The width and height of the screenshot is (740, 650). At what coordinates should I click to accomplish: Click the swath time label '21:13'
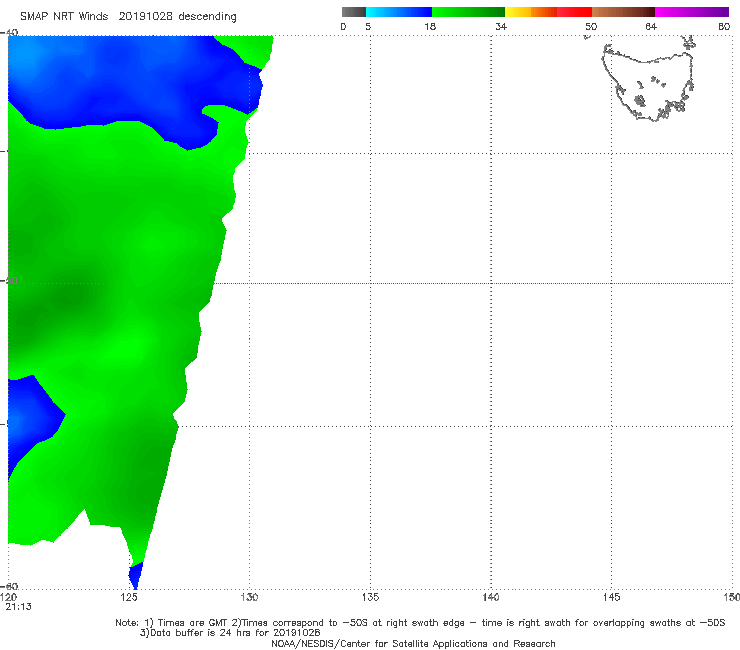(x=18, y=607)
